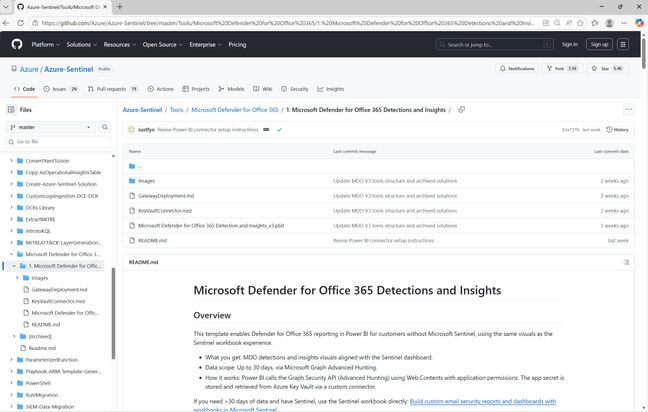This screenshot has width=648, height=412.
Task: Click the Go to file input
Action: (58, 142)
